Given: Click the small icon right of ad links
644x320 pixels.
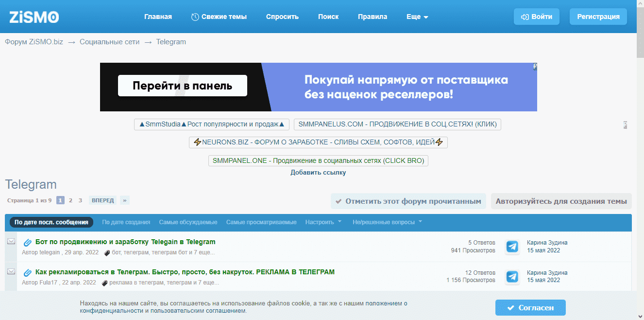Looking at the screenshot, I should [x=626, y=125].
